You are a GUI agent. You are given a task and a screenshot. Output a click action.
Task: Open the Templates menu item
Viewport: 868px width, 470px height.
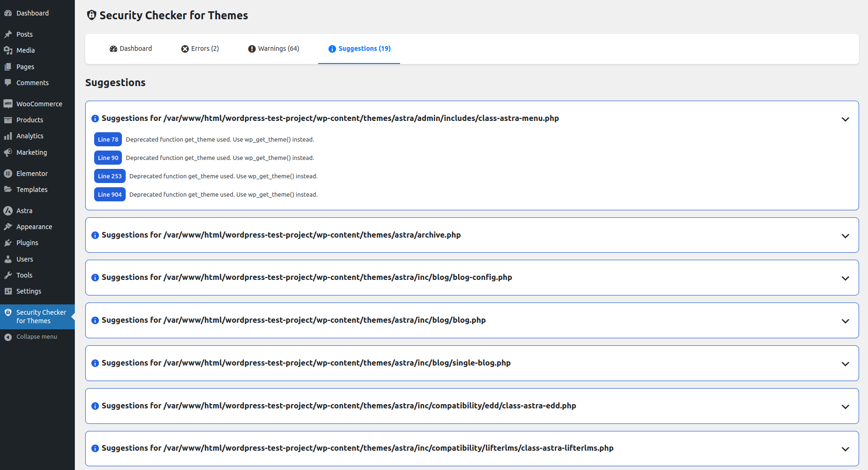37,190
